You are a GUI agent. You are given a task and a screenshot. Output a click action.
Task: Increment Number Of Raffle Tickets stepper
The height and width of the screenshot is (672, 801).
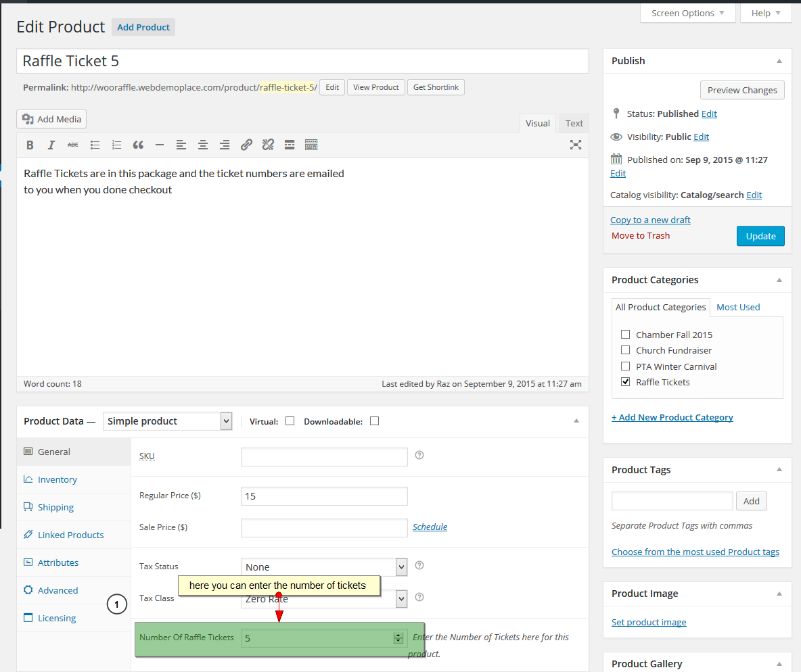tap(398, 635)
